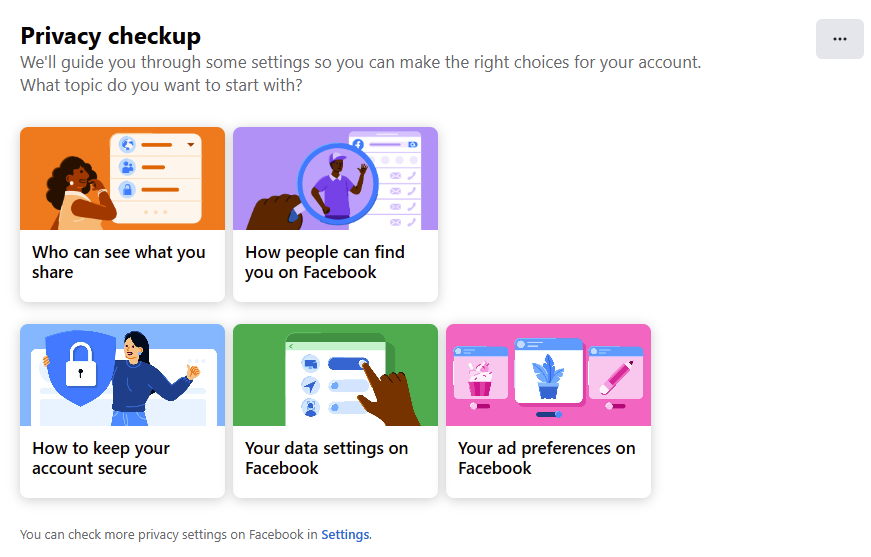Viewport: 871px width, 557px height.
Task: Click the friends audience icon in the orange card
Action: pos(127,167)
